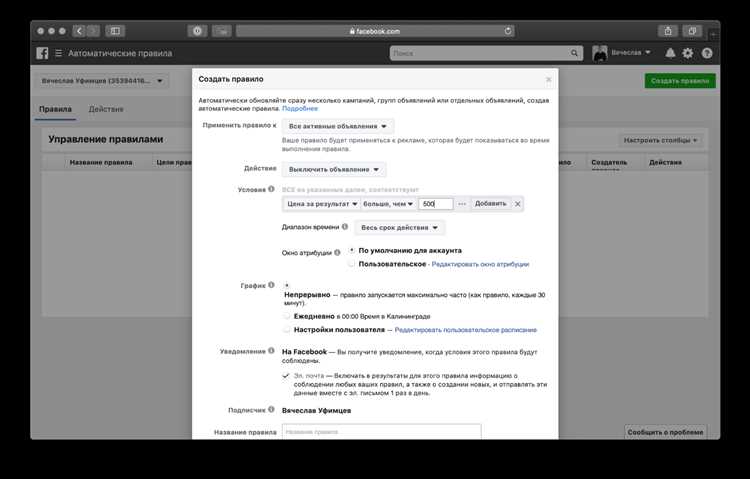Image resolution: width=750 pixels, height=479 pixels.
Task: Click the profile avatar picture
Action: [x=600, y=53]
